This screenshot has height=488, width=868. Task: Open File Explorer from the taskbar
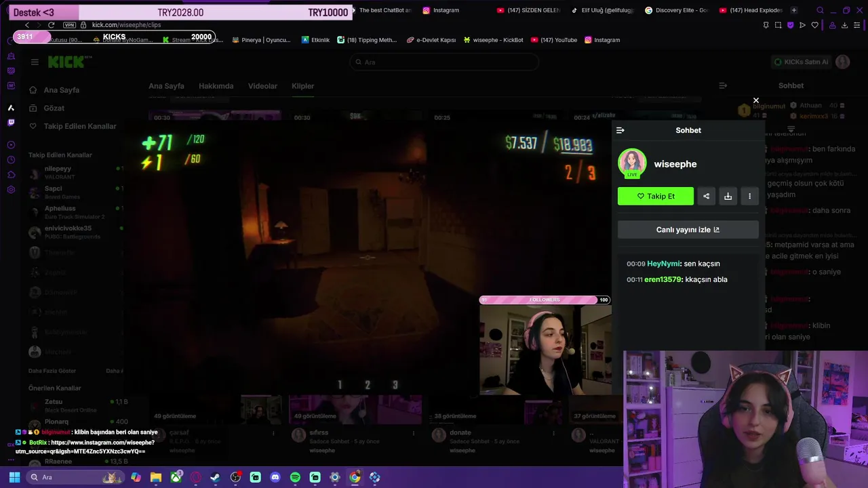click(156, 477)
